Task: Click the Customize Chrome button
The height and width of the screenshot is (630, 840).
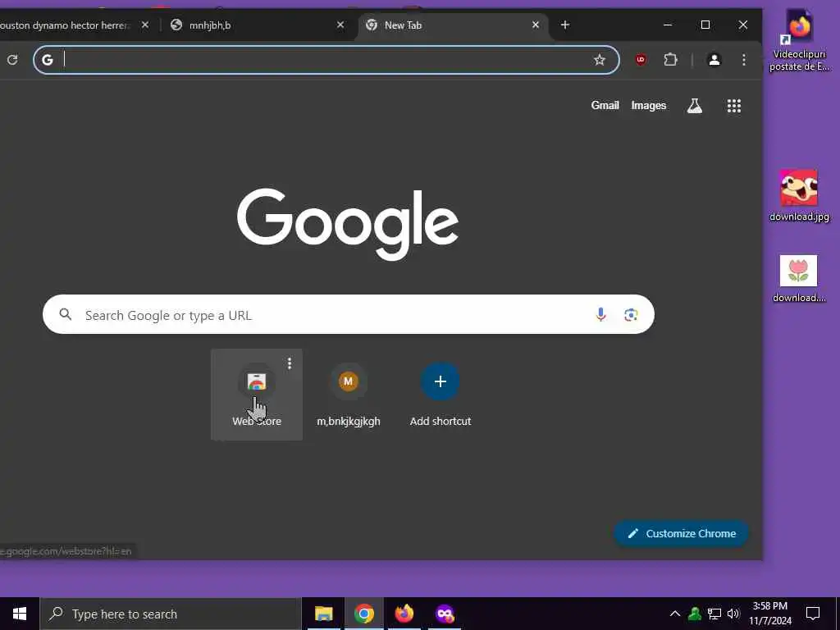Action: point(681,533)
